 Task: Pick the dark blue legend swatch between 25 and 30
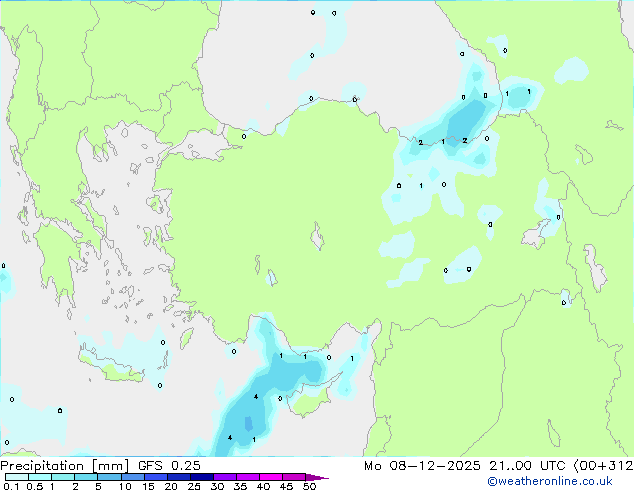coord(202,477)
